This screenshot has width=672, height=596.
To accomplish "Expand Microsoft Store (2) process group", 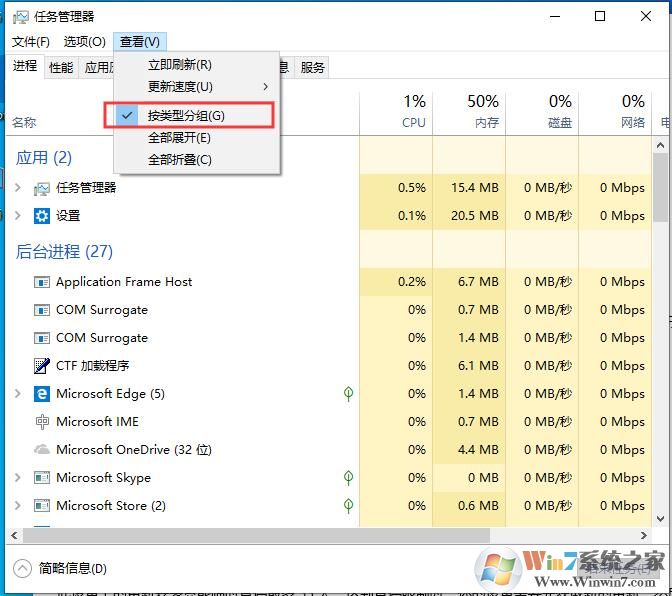I will point(18,506).
